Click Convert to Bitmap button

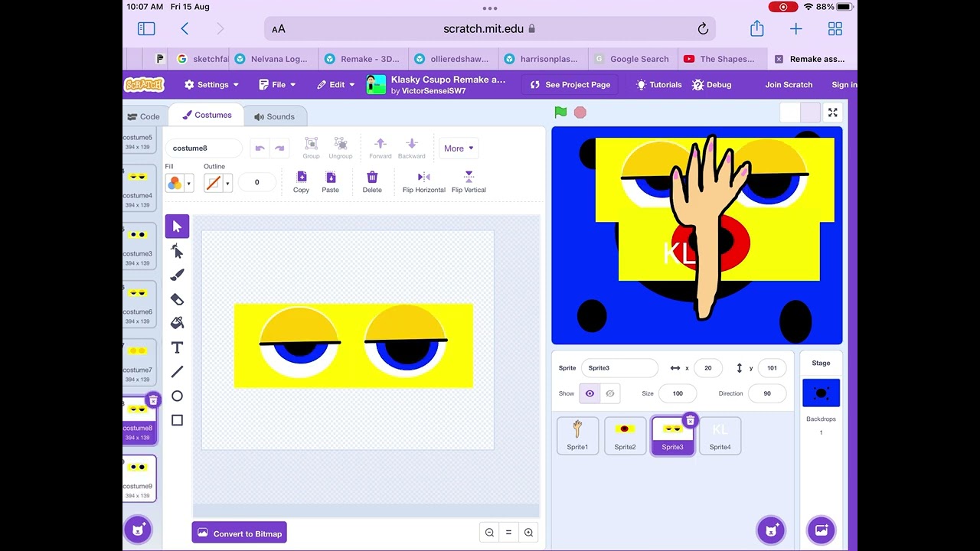pos(240,533)
